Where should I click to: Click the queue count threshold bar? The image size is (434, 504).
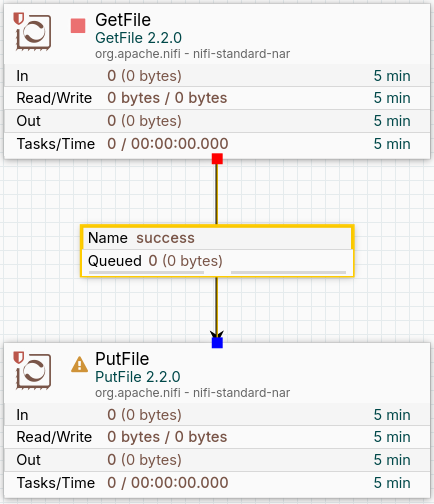[146, 272]
